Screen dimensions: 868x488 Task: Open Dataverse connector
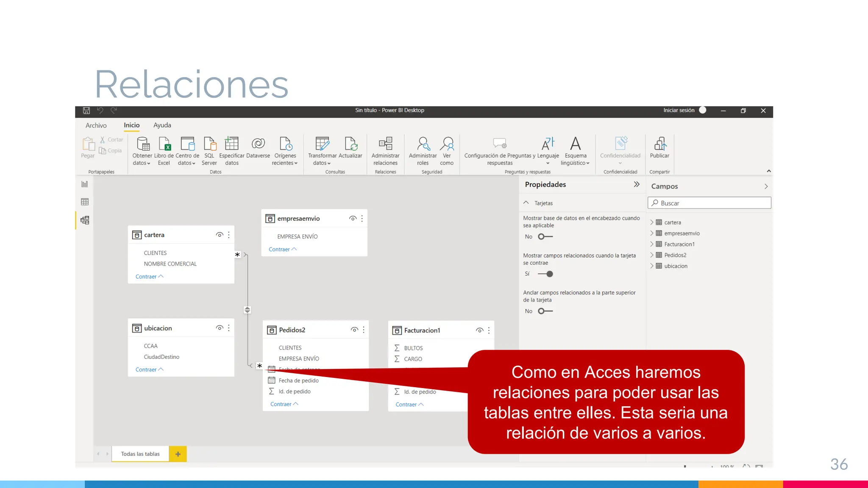258,147
